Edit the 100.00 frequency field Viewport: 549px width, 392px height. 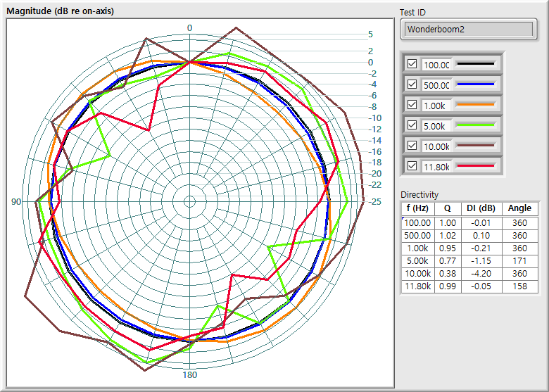click(436, 65)
